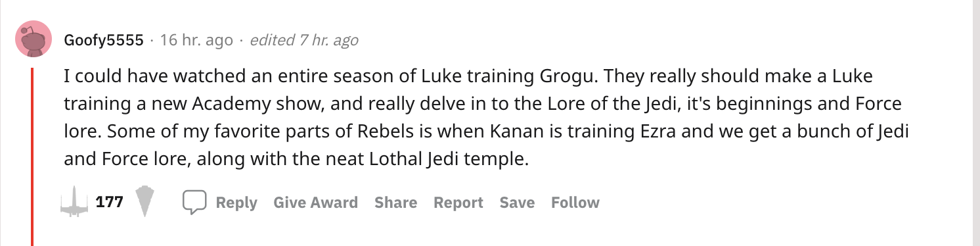Click the 'edited 7 hr. ago' label
The width and height of the screenshot is (980, 246).
pos(303,40)
